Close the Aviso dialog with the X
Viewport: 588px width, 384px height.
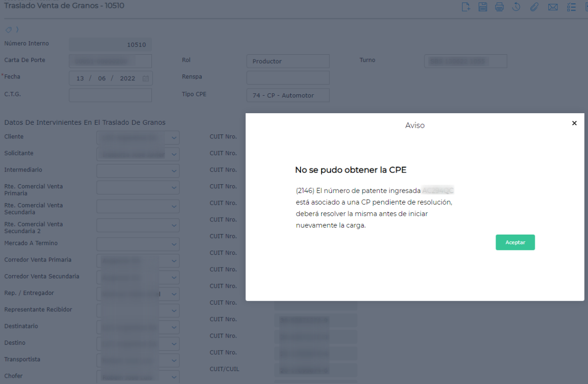tap(574, 123)
